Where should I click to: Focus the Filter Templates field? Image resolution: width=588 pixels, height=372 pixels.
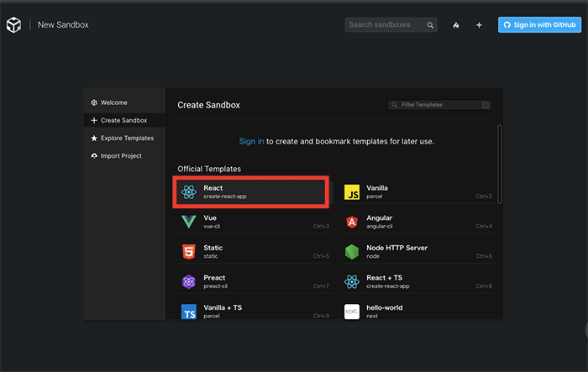pos(439,105)
